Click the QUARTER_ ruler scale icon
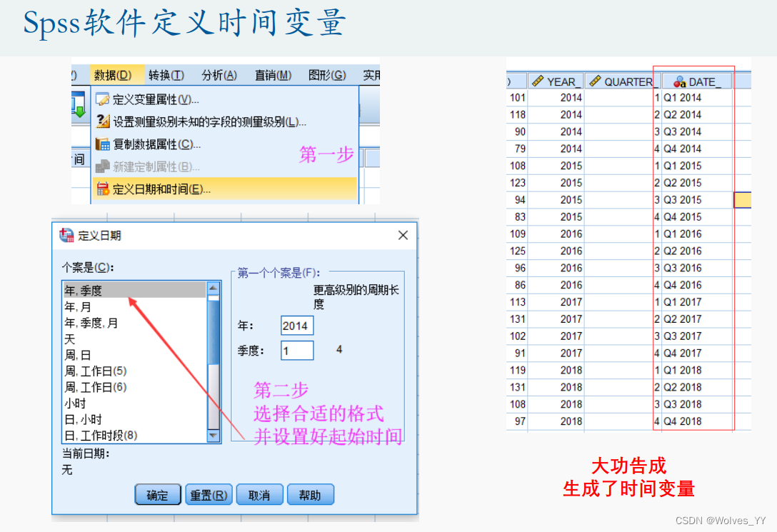This screenshot has width=777, height=532. (596, 81)
